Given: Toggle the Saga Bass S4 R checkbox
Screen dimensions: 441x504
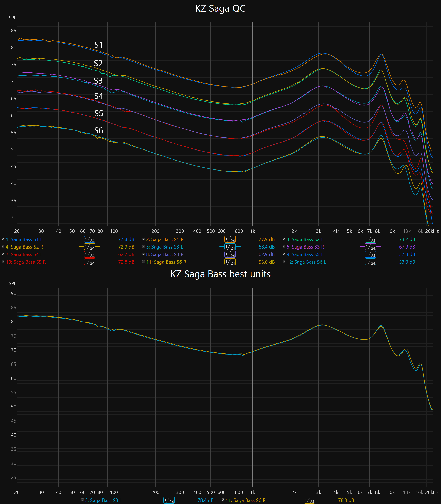Looking at the screenshot, I should [144, 254].
